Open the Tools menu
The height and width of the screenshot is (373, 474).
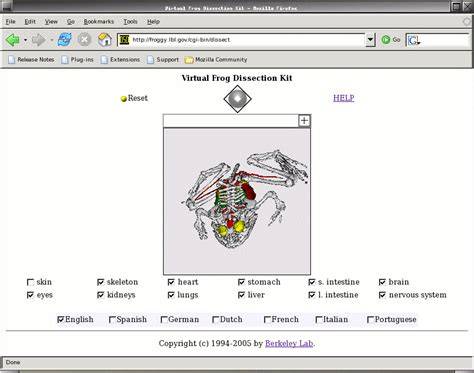click(x=130, y=22)
